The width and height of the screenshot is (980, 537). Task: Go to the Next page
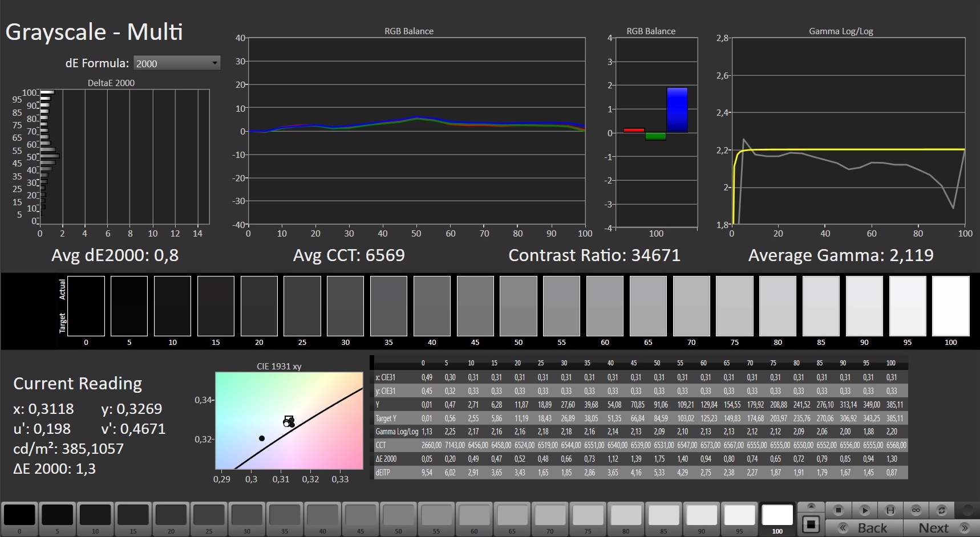[940, 528]
